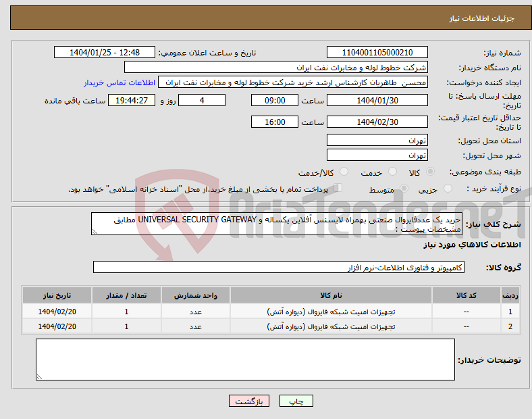The height and width of the screenshot is (419, 532).
Task: Click the quantity cell in row 2
Action: point(126,326)
